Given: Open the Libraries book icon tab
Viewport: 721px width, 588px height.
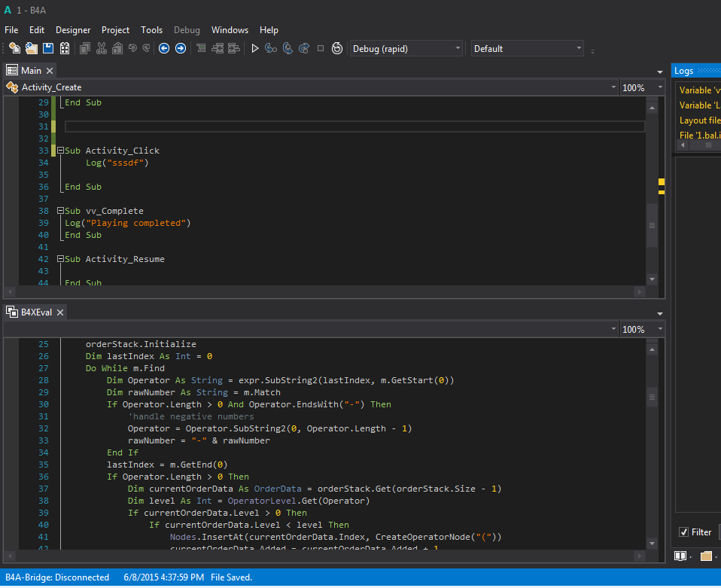Looking at the screenshot, I should point(681,556).
